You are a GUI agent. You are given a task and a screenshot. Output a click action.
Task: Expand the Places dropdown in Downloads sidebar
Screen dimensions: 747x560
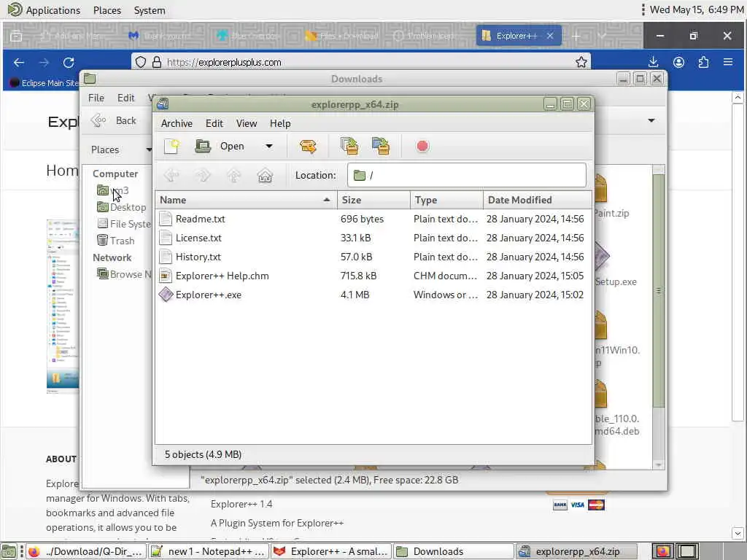pyautogui.click(x=149, y=149)
